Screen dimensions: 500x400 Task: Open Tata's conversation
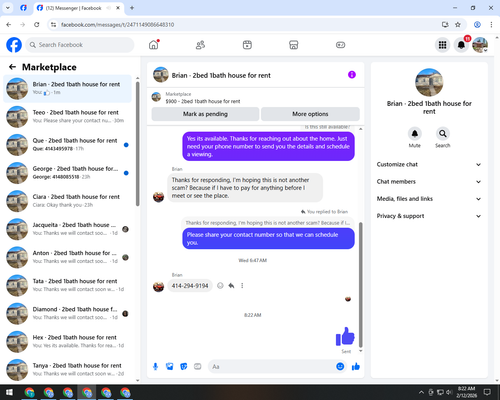(x=67, y=285)
